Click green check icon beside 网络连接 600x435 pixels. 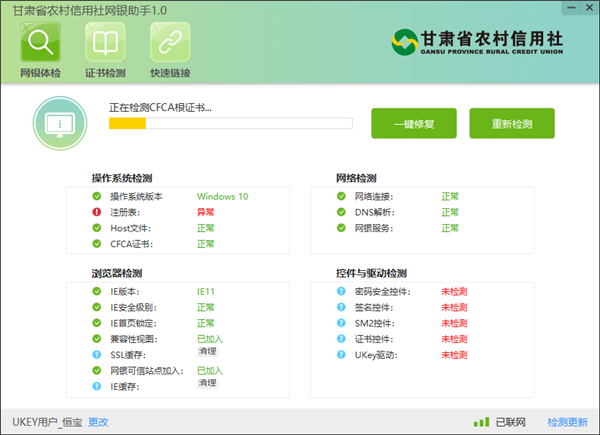[x=341, y=196]
